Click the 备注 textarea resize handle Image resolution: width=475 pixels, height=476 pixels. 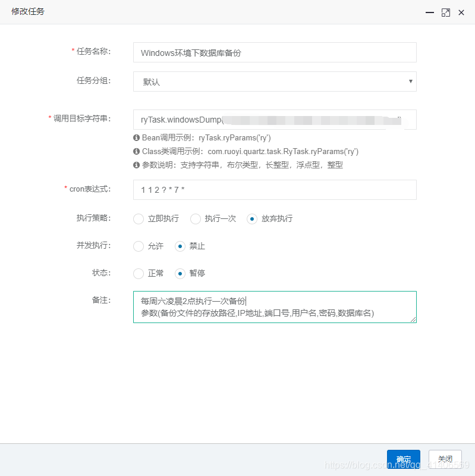click(x=413, y=320)
